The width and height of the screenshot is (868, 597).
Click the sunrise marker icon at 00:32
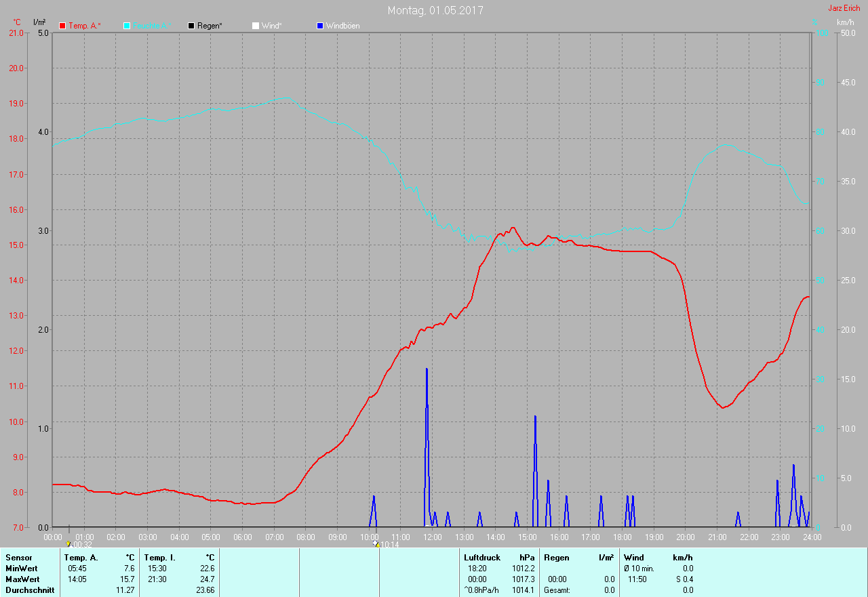(x=68, y=543)
